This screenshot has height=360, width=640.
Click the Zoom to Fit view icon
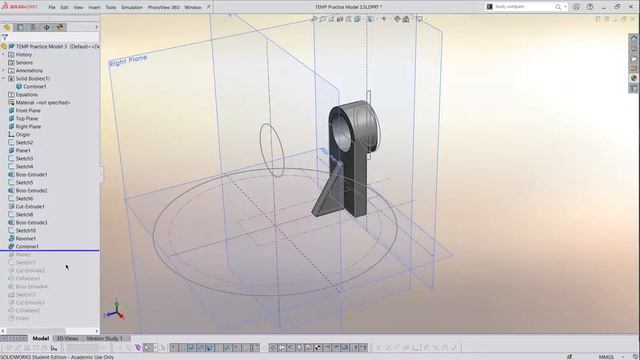point(314,19)
